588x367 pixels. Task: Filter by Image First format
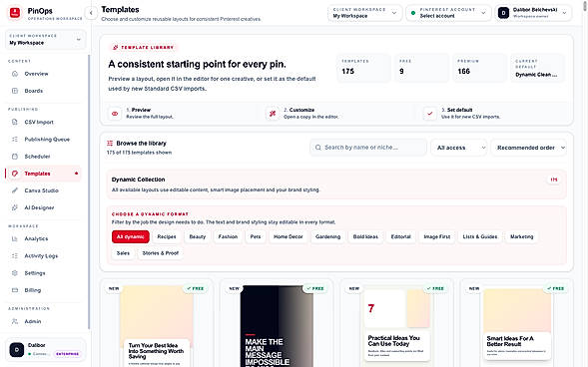click(x=437, y=236)
